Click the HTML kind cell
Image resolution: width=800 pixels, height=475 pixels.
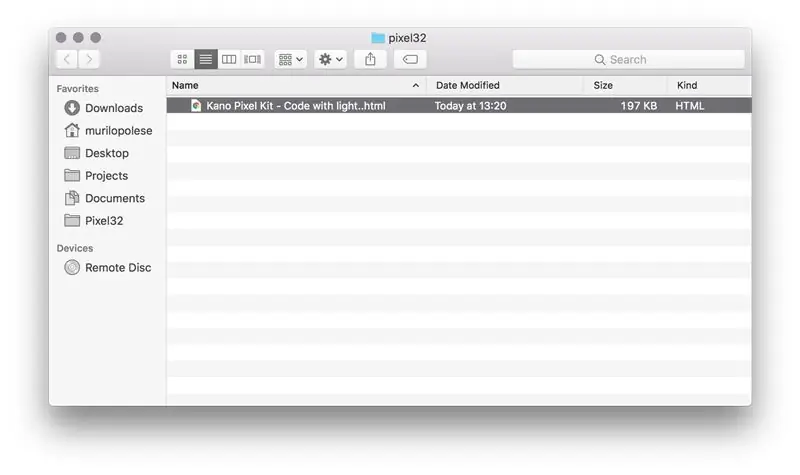(x=690, y=106)
